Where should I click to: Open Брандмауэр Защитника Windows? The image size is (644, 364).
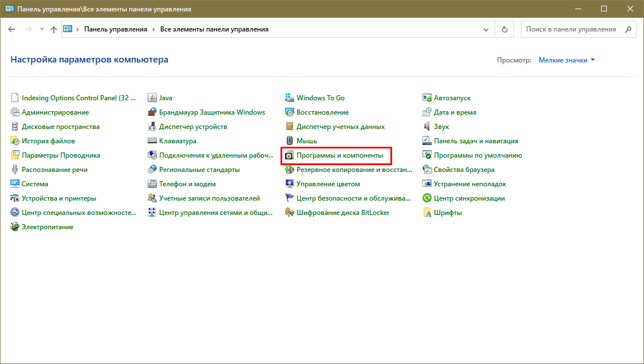tap(212, 112)
